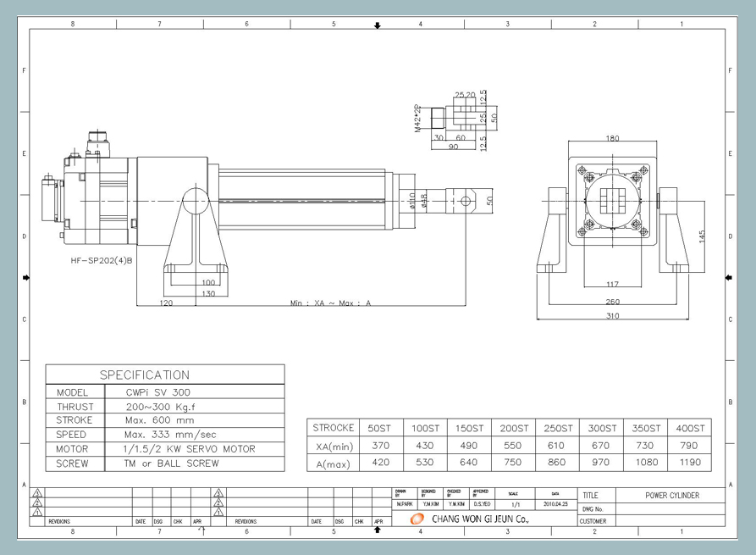Click the 260 dimension on end view
The height and width of the screenshot is (555, 756).
612,302
